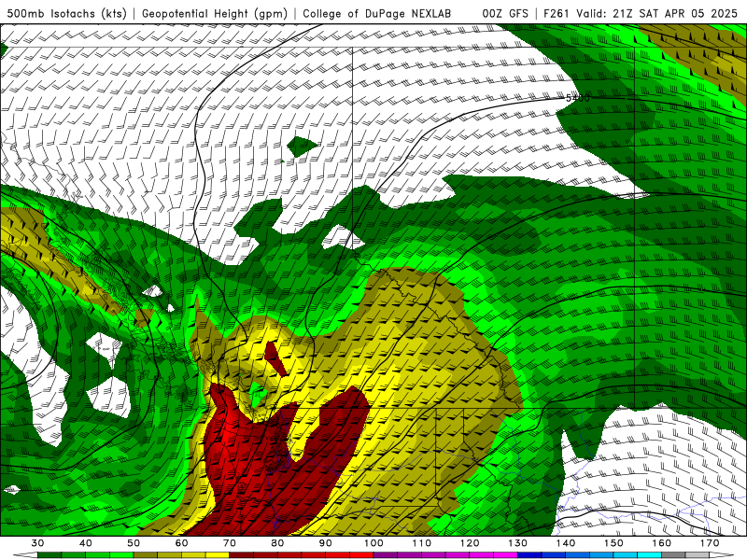Click the 60 kt legend label
The width and height of the screenshot is (747, 560).
coord(181,543)
